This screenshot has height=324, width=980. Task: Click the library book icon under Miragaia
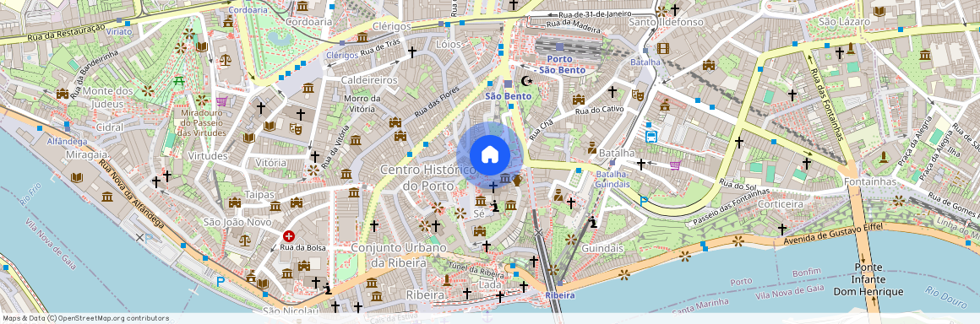pyautogui.click(x=76, y=177)
